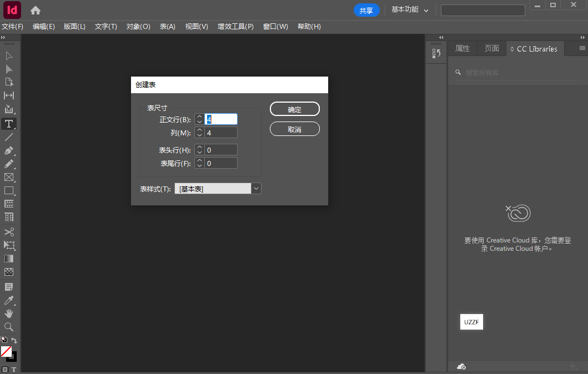The width and height of the screenshot is (588, 374).
Task: Select the Hand tool
Action: coord(9,314)
